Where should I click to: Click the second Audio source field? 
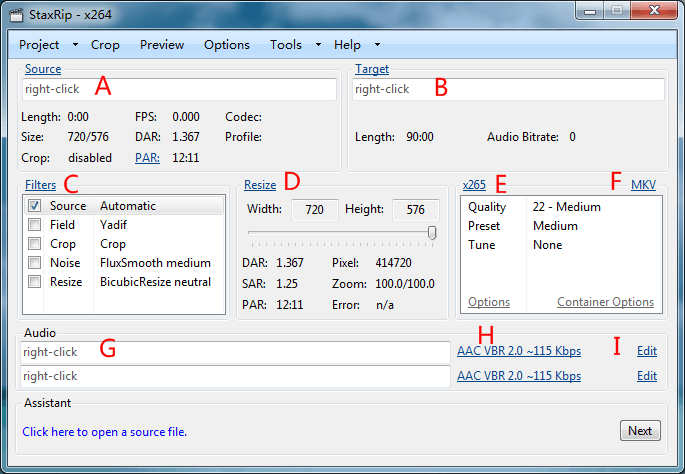tap(235, 376)
